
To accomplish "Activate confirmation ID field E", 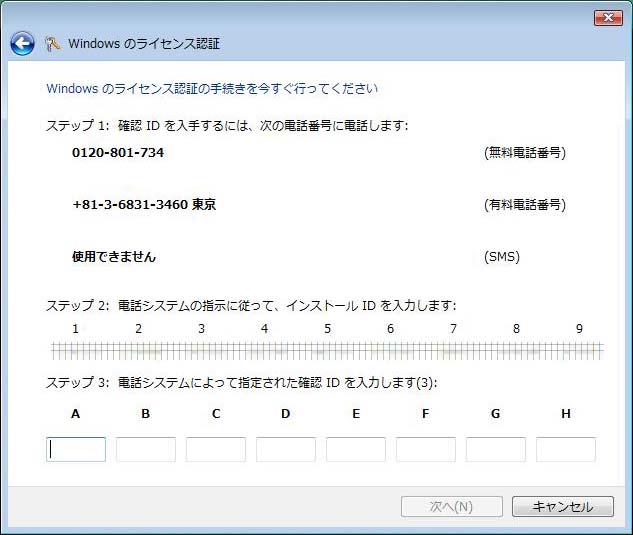I will tap(356, 449).
